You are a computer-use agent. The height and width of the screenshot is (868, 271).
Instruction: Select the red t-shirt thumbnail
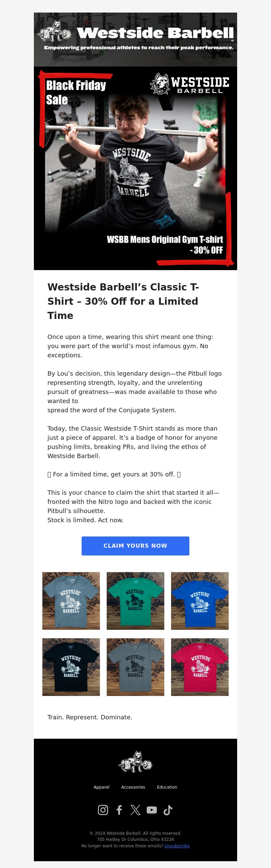[200, 667]
